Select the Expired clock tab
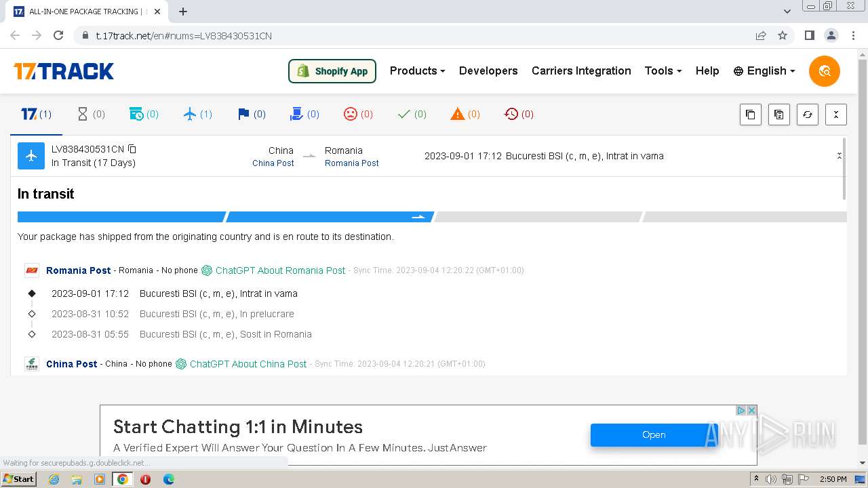The width and height of the screenshot is (868, 488). coord(519,114)
